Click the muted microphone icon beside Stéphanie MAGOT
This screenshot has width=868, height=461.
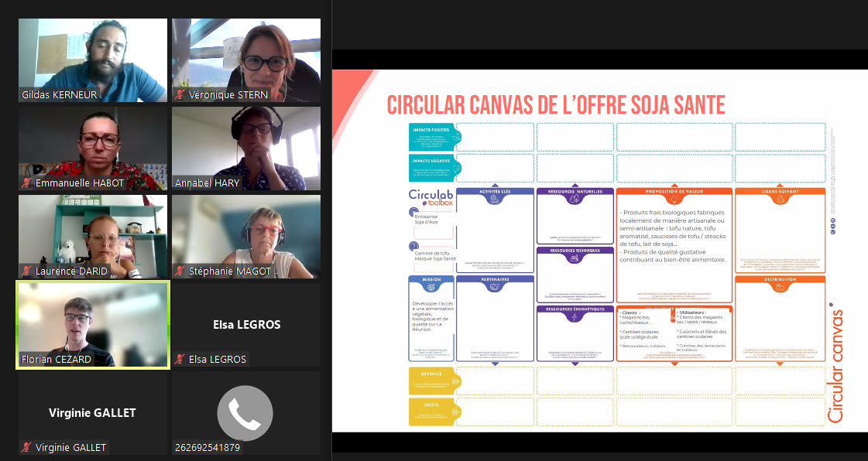tap(179, 271)
